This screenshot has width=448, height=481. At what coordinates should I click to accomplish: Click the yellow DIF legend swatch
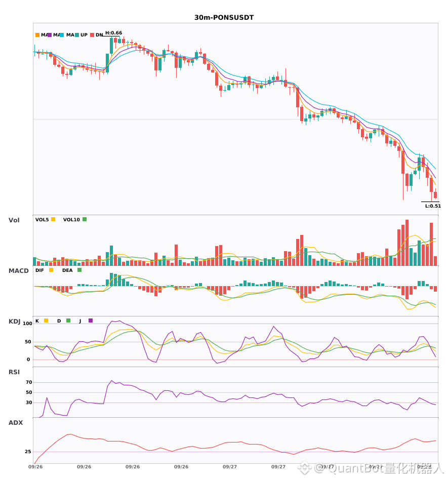[x=51, y=270]
